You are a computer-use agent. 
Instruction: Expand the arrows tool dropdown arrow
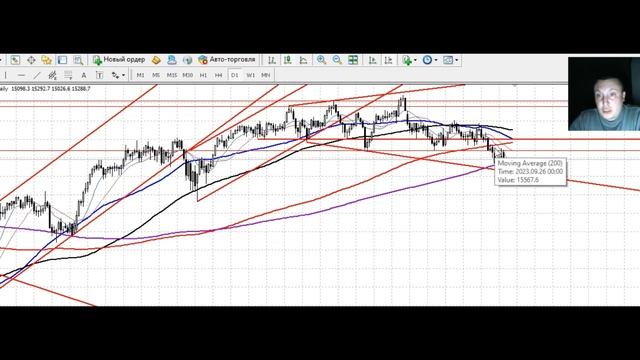[124, 75]
